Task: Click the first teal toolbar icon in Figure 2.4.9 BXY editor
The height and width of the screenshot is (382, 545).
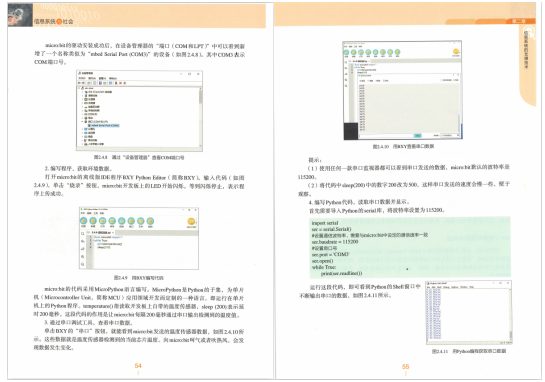Action: (x=83, y=221)
